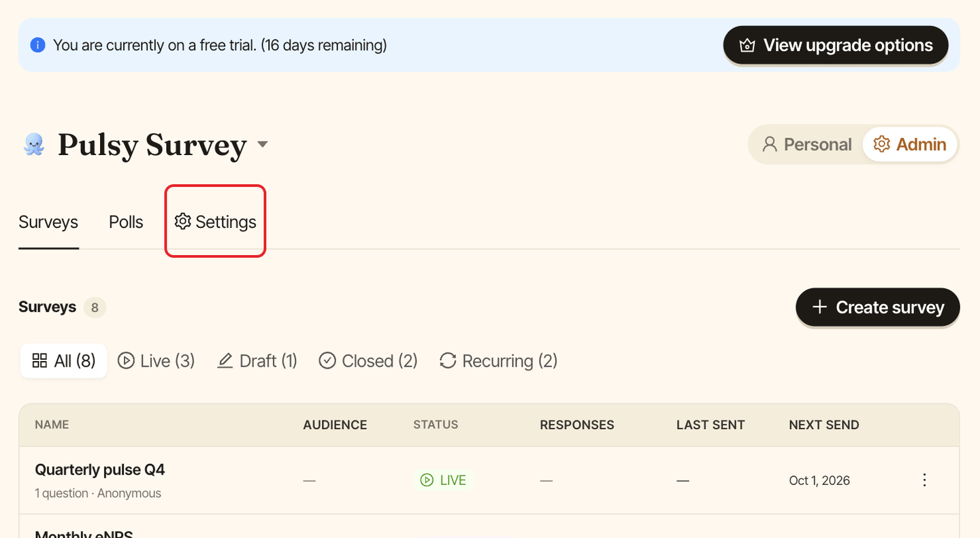
Task: Click the Oct 1, 2026 next send date
Action: [x=819, y=480]
